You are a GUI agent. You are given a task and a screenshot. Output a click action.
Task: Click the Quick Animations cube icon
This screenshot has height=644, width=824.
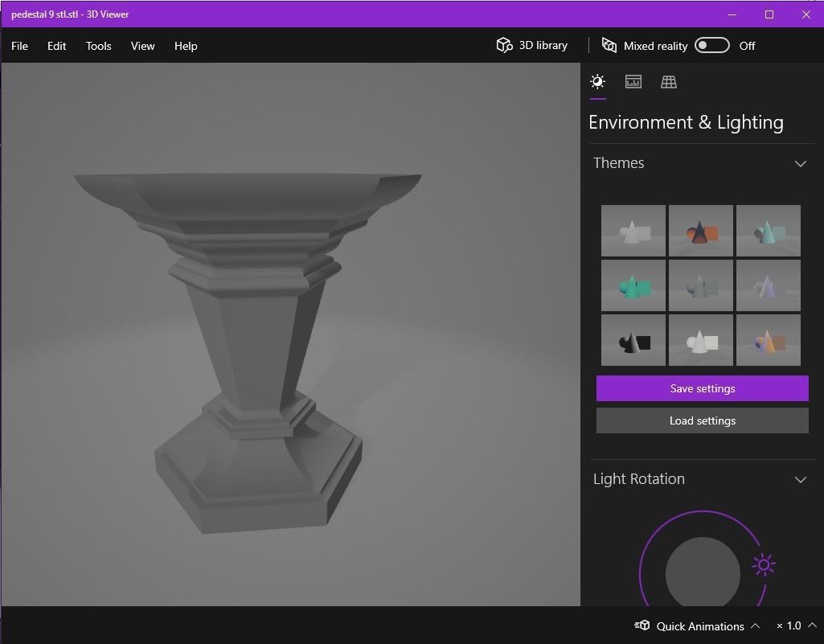642,626
